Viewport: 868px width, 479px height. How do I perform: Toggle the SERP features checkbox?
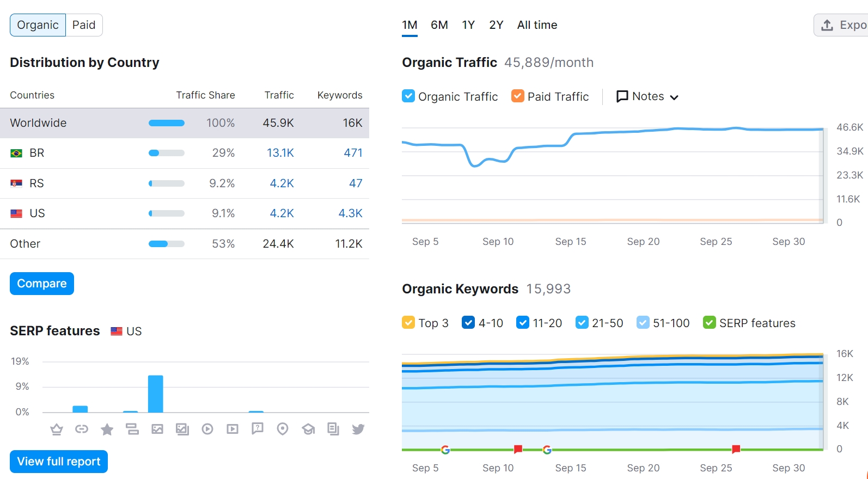point(710,322)
